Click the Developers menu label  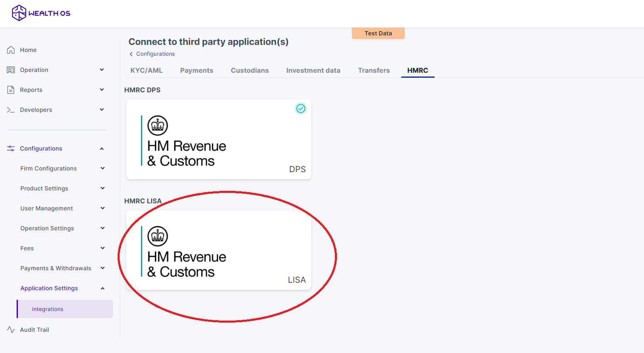click(36, 110)
